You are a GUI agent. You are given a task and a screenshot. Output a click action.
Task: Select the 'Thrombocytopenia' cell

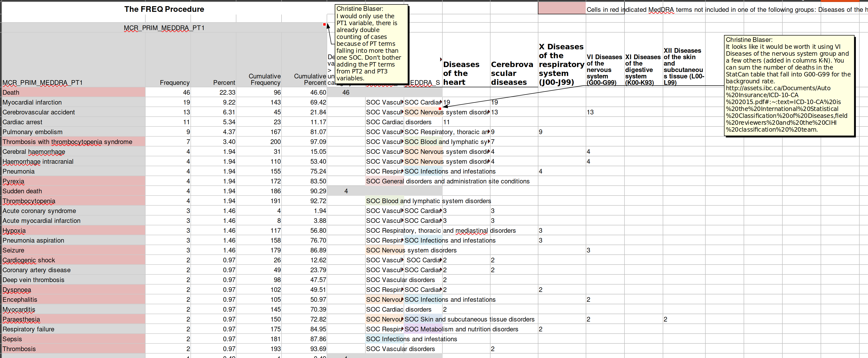(x=74, y=201)
